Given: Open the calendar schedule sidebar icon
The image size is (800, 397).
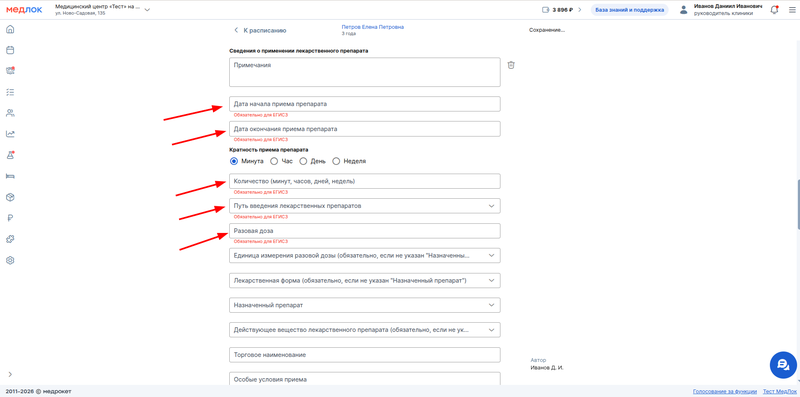Looking at the screenshot, I should pyautogui.click(x=10, y=50).
